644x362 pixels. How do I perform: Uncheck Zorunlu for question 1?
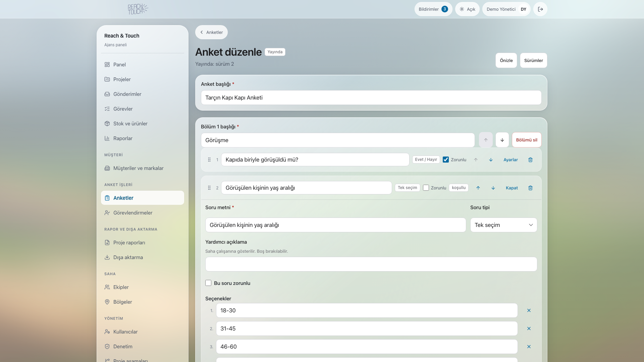click(446, 160)
